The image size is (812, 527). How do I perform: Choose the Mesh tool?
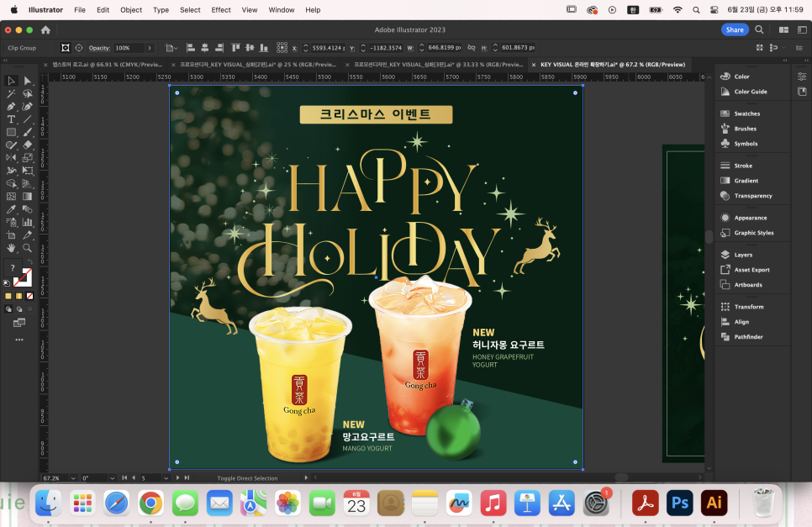(x=11, y=197)
